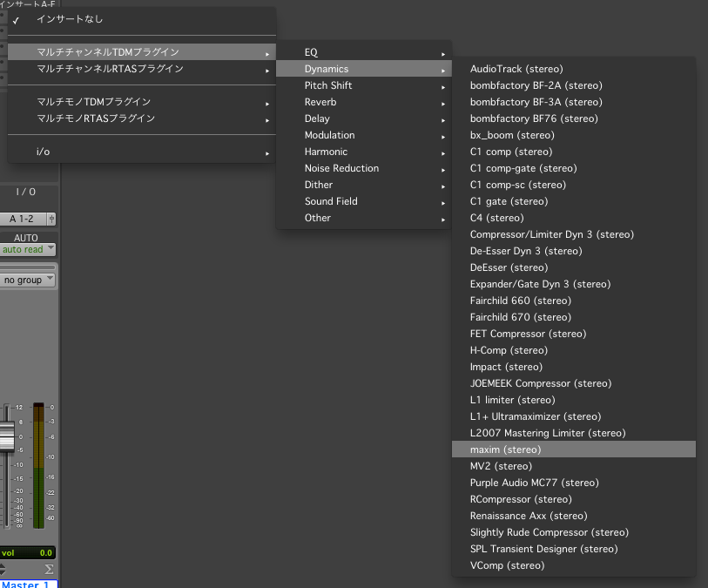
Task: Open マルチチャンネルRTASプラグイン submenu
Action: pos(142,69)
